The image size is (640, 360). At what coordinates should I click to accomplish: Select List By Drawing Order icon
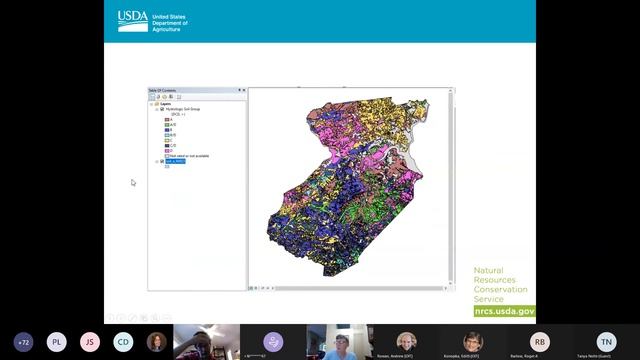[152, 97]
